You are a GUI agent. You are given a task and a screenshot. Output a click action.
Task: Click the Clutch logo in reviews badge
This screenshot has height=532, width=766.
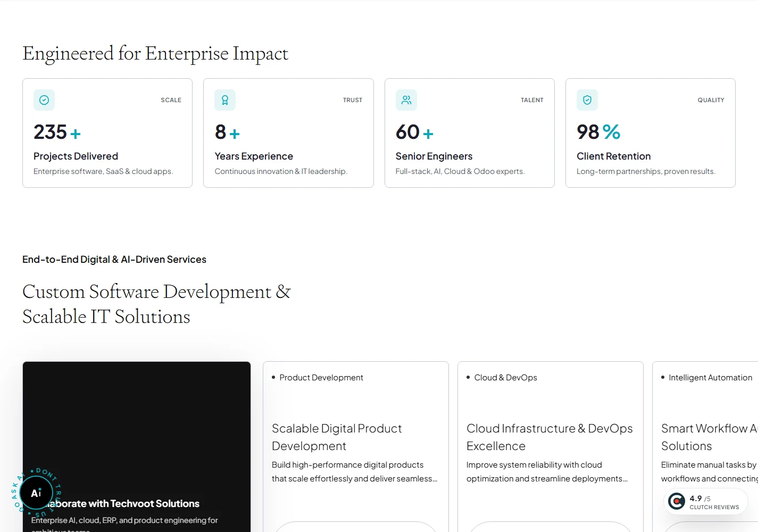[x=677, y=501]
